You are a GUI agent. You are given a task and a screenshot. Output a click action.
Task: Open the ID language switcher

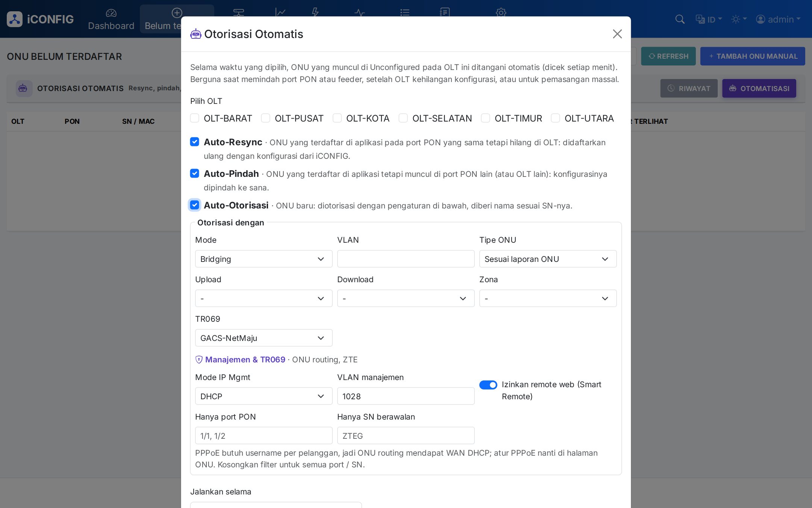click(x=709, y=19)
